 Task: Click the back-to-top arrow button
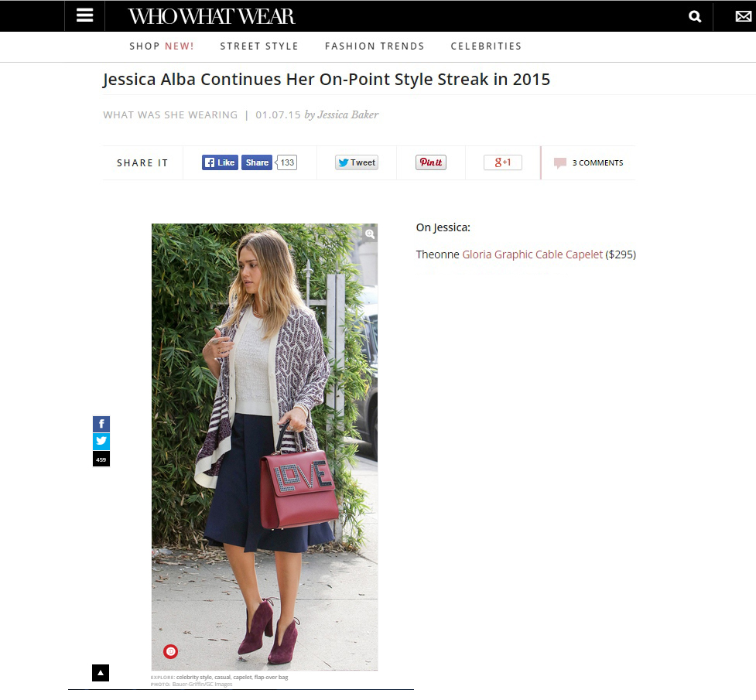(101, 673)
